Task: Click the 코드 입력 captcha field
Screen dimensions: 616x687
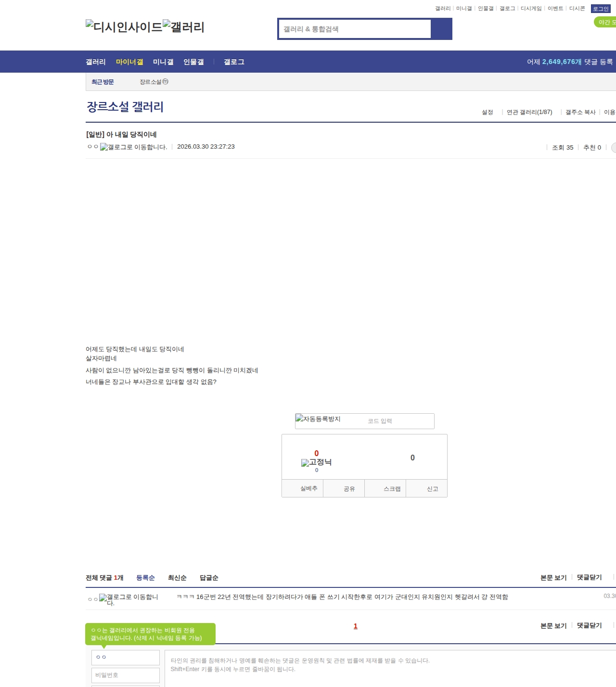Action: point(399,421)
